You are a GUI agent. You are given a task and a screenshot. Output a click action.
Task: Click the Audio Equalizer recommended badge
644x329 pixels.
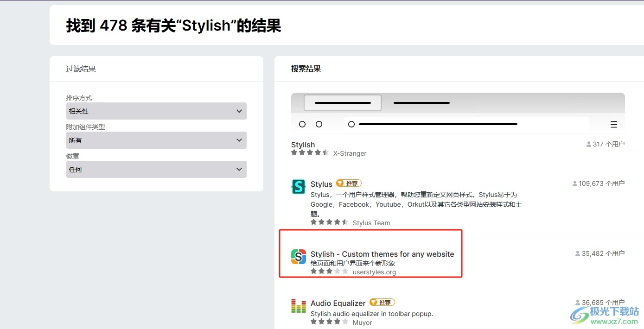tap(382, 303)
